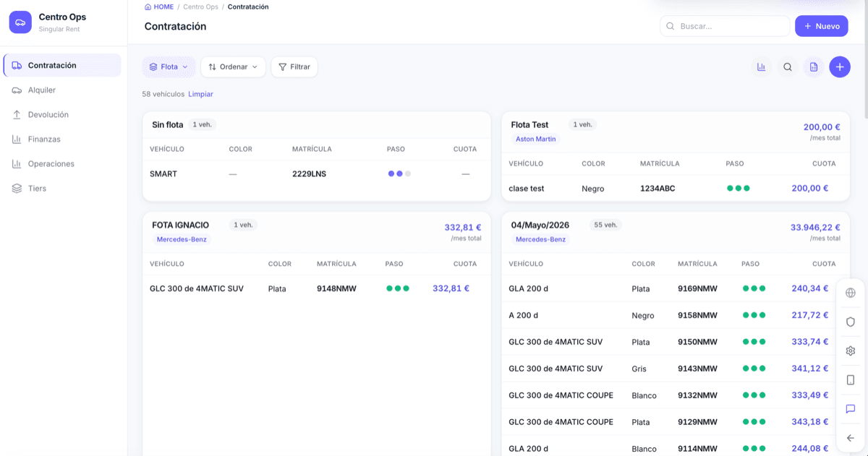Go to Devolución in the sidebar
Viewport: 868px width, 456px height.
click(x=62, y=115)
